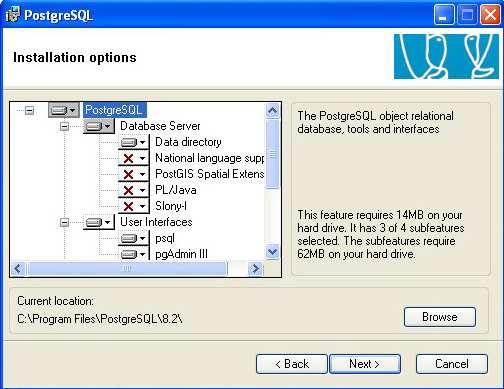Open National language support feature dropdown

134,158
